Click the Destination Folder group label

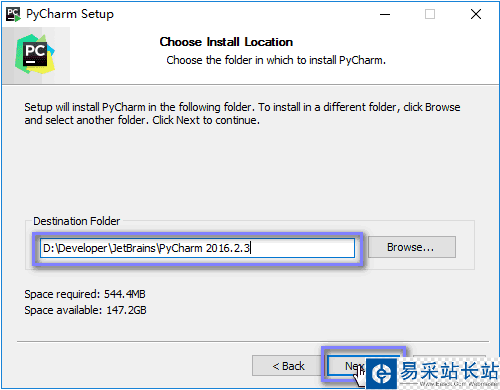point(77,221)
